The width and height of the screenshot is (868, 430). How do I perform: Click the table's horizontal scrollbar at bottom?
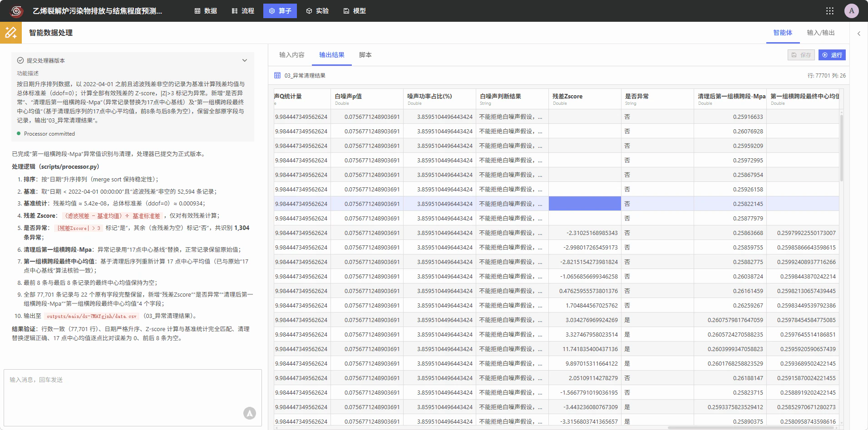point(751,427)
